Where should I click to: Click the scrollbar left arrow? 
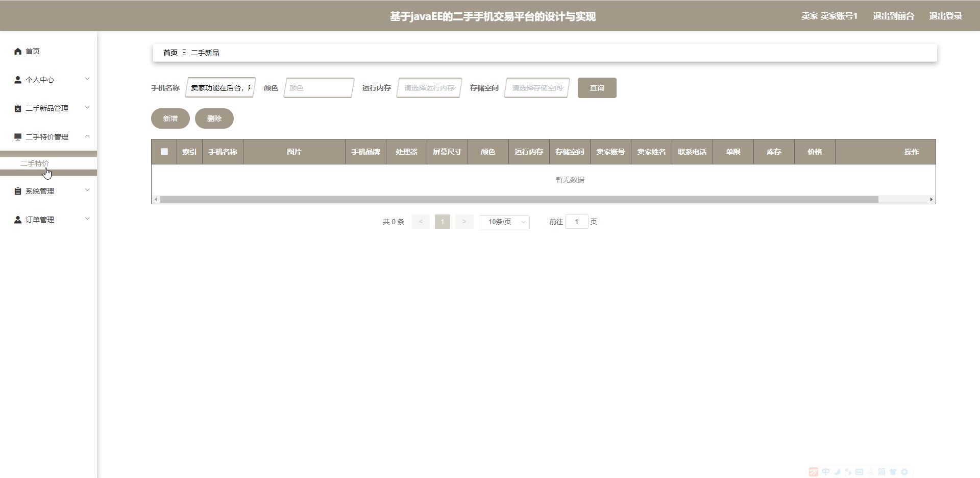pyautogui.click(x=156, y=199)
